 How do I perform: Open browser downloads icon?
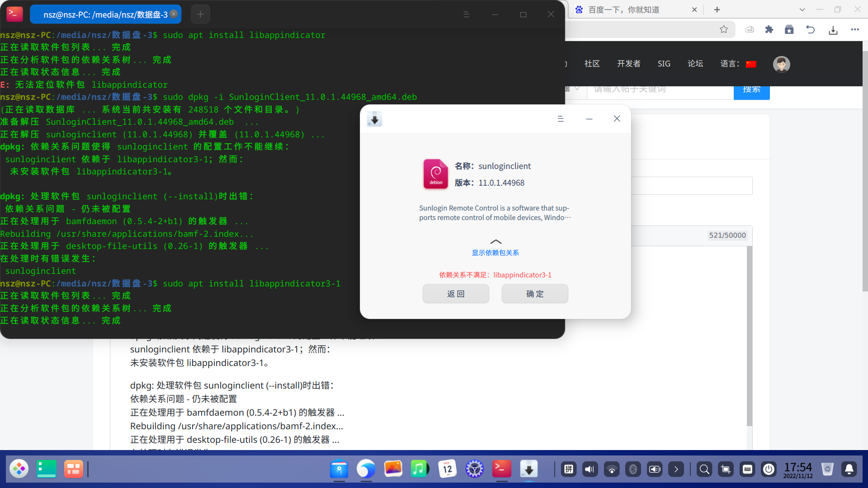coord(833,30)
